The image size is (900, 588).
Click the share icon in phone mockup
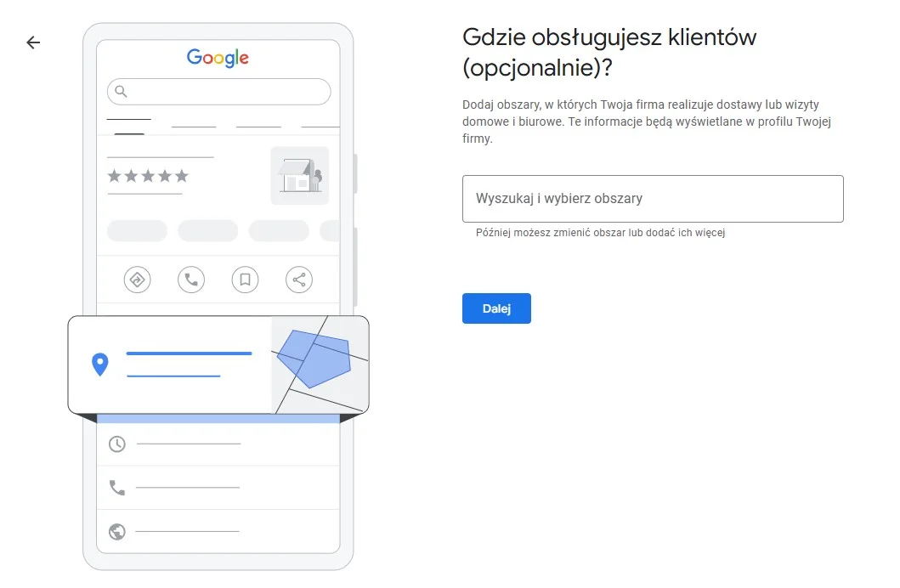pyautogui.click(x=298, y=279)
